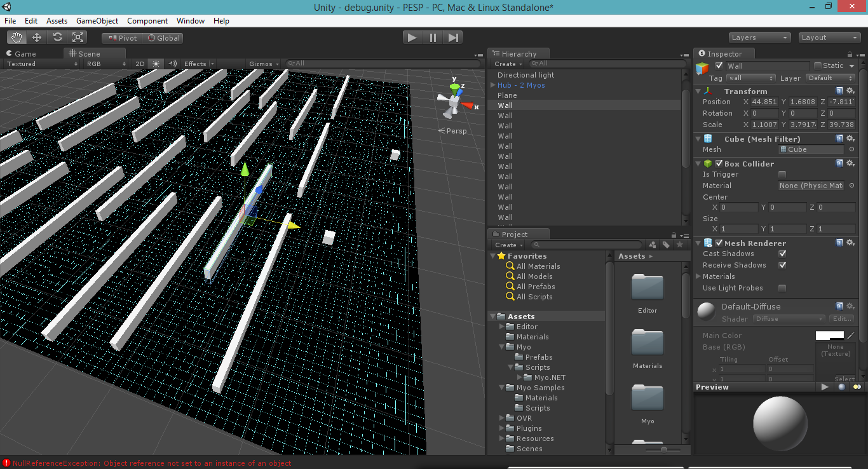This screenshot has width=868, height=469.
Task: Open the Cube Mesh Filter gear menu
Action: click(x=850, y=139)
